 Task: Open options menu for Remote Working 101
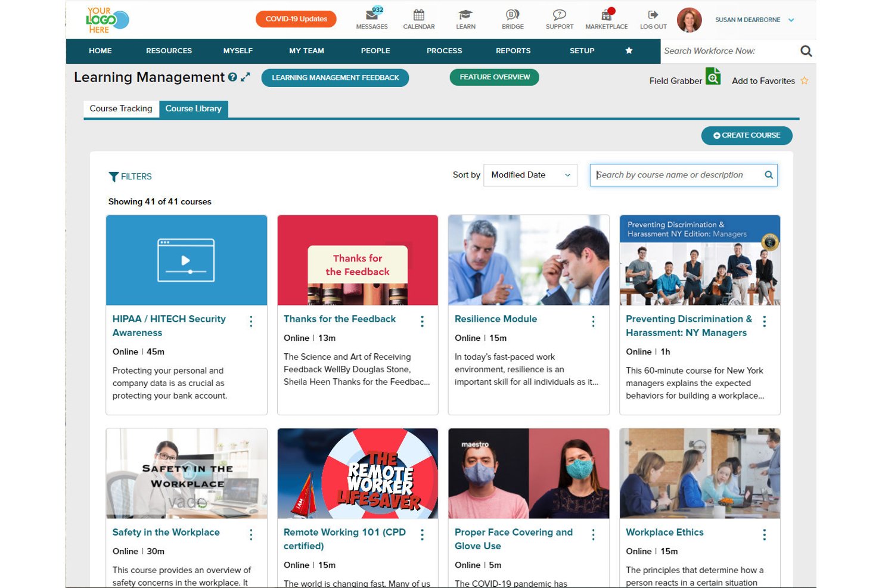tap(422, 534)
